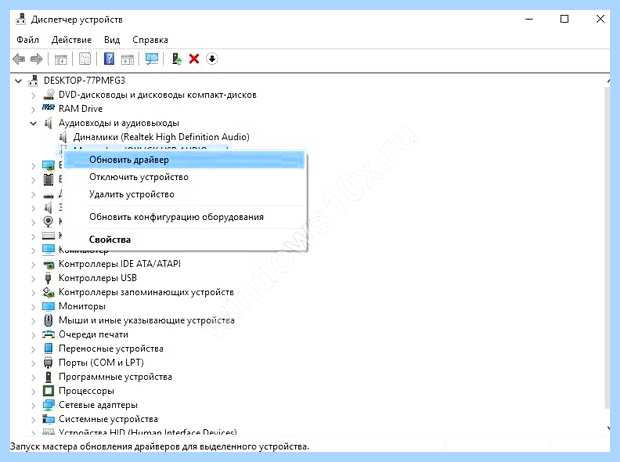Image resolution: width=620 pixels, height=462 pixels.
Task: Click the scan for hardware changes monitor icon
Action: coord(152,59)
